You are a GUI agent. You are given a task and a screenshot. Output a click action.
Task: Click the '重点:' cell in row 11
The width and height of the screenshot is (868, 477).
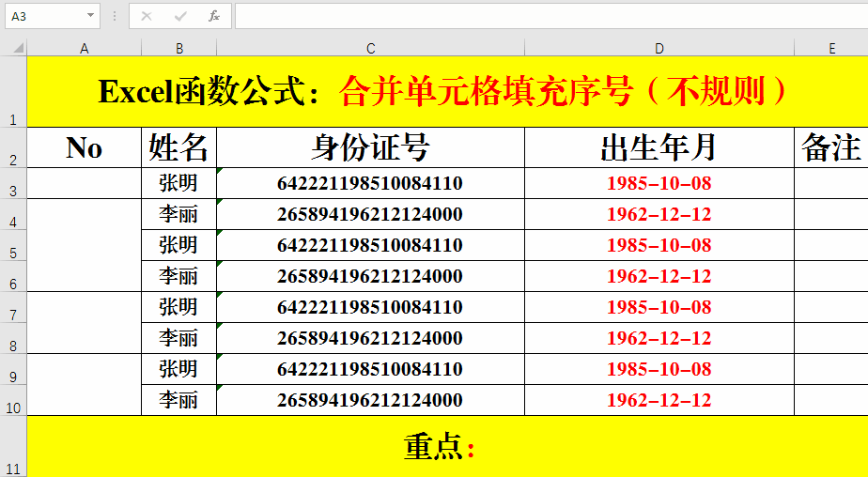[x=447, y=446]
